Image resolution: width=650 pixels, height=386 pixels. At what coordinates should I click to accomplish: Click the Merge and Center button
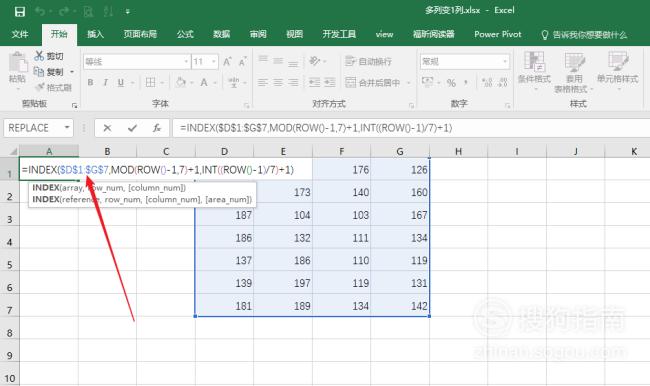[373, 83]
